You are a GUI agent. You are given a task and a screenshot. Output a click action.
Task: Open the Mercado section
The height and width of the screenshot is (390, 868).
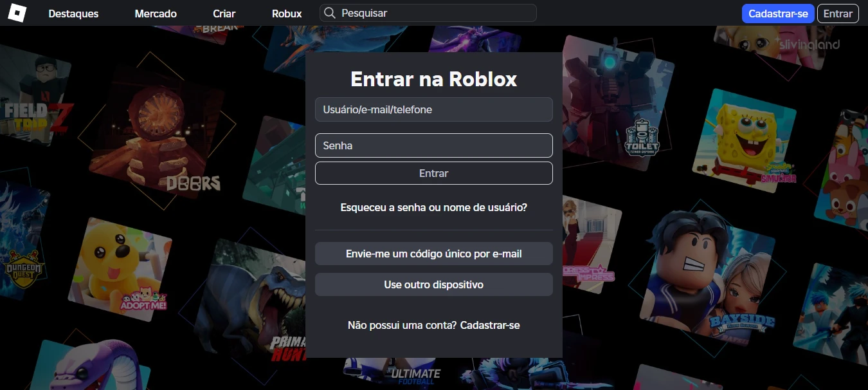pyautogui.click(x=155, y=13)
